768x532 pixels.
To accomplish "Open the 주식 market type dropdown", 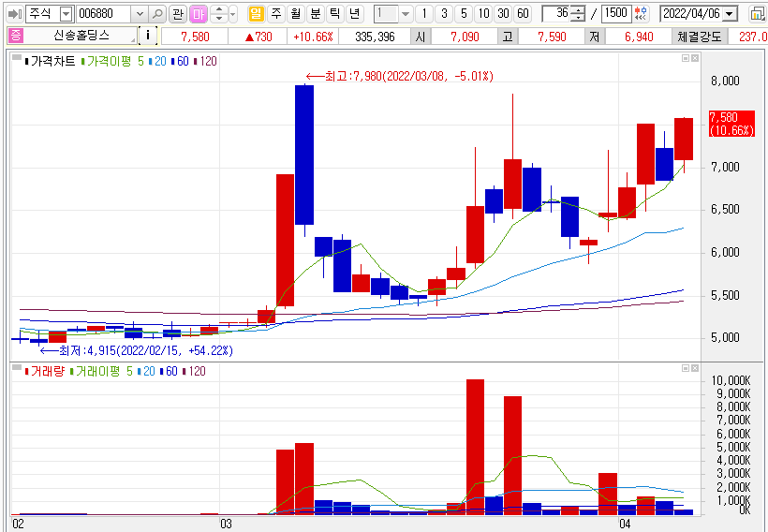I will [x=66, y=14].
